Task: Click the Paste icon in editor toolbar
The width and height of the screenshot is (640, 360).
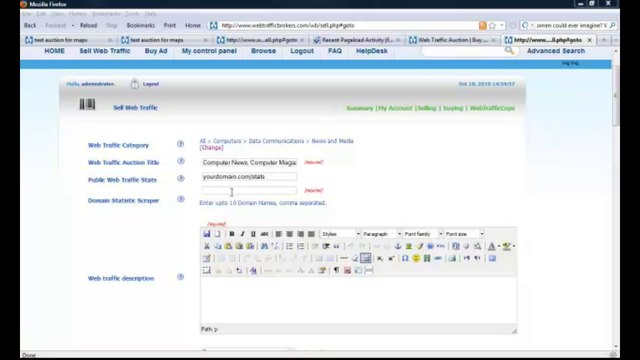Action: point(228,246)
